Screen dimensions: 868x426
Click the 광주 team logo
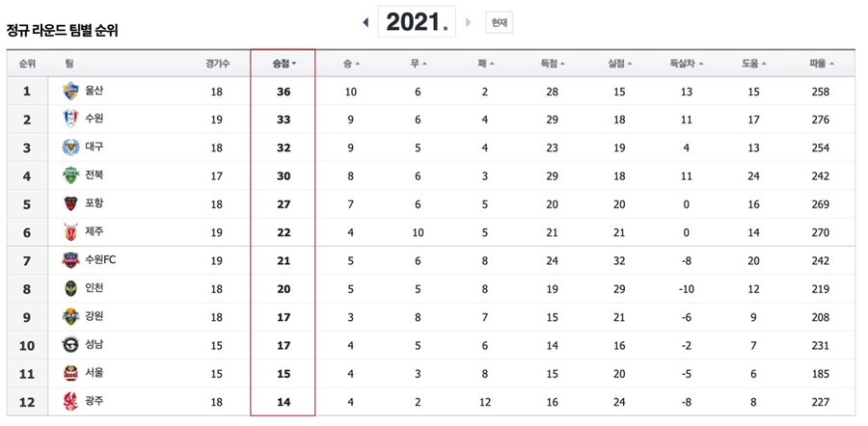pyautogui.click(x=70, y=401)
